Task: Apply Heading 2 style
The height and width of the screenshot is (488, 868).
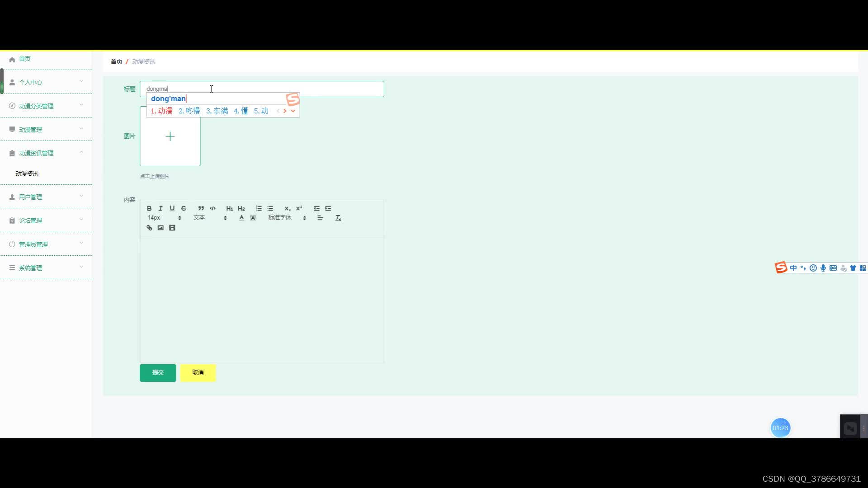Action: [241, 208]
